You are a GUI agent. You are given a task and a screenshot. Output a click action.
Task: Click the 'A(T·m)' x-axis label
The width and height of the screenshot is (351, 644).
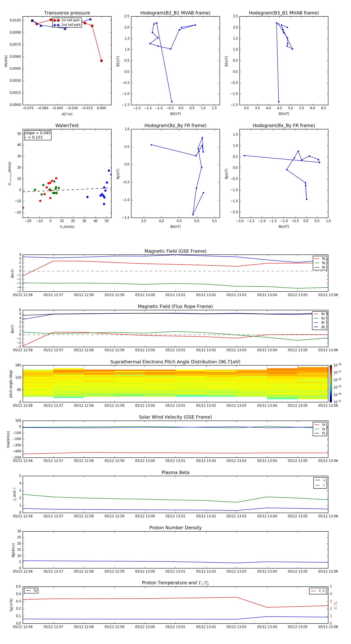click(67, 114)
